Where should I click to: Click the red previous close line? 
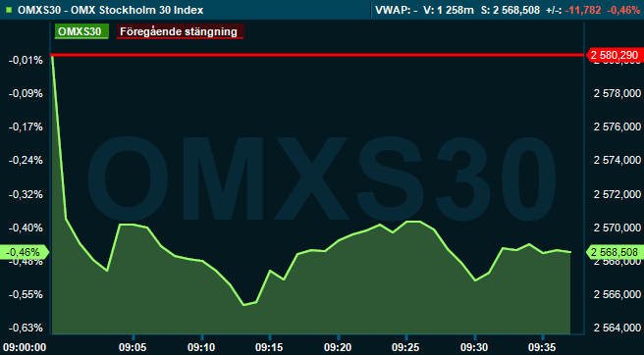[x=317, y=55]
